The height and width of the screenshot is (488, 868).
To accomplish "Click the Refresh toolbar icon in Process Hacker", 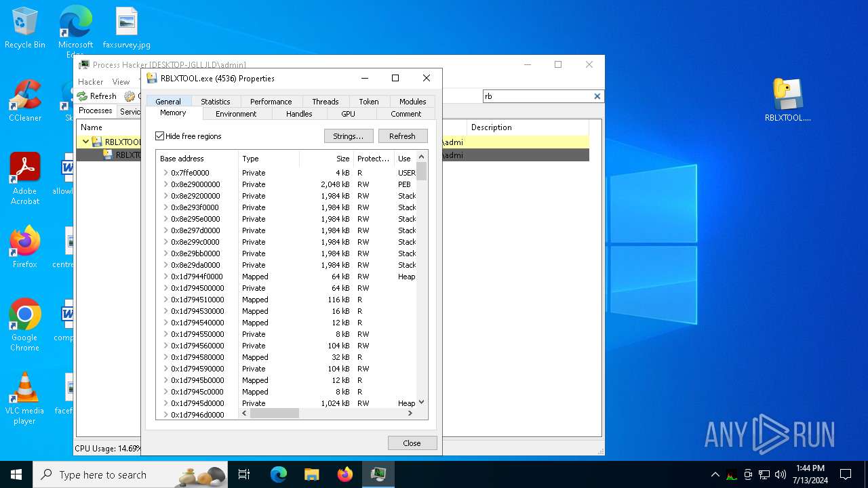I will click(x=96, y=96).
